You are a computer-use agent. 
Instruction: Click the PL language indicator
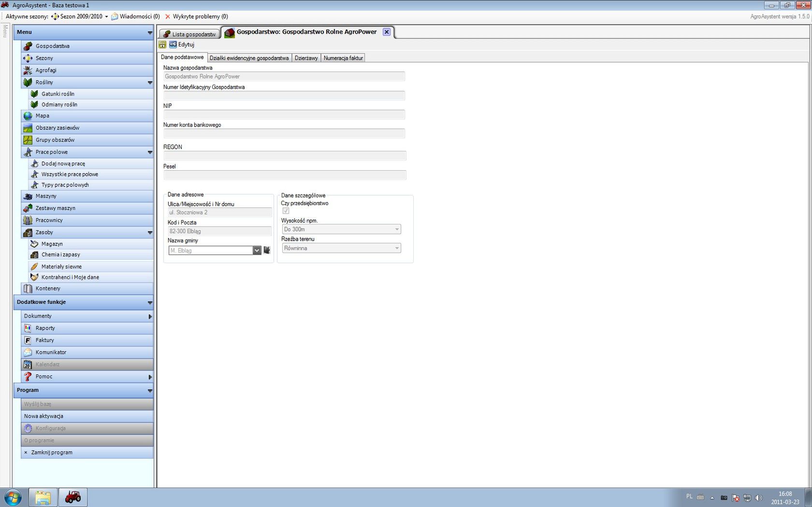click(689, 496)
